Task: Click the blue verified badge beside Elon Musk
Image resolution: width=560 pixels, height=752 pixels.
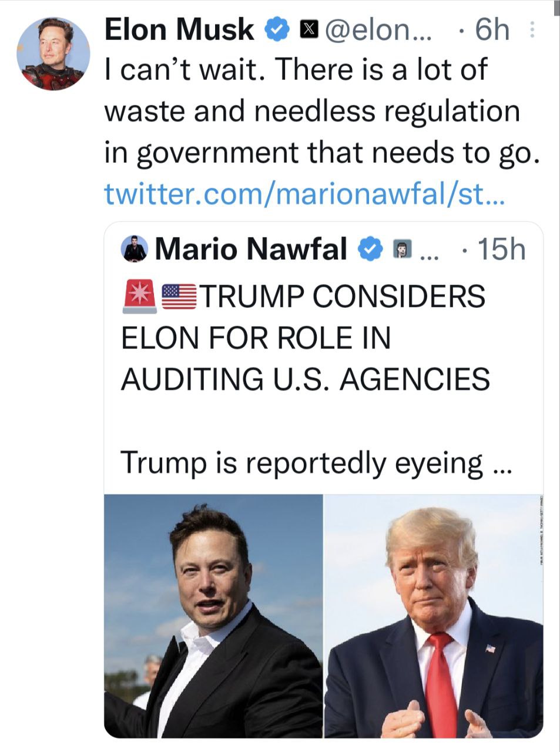Action: click(x=278, y=29)
